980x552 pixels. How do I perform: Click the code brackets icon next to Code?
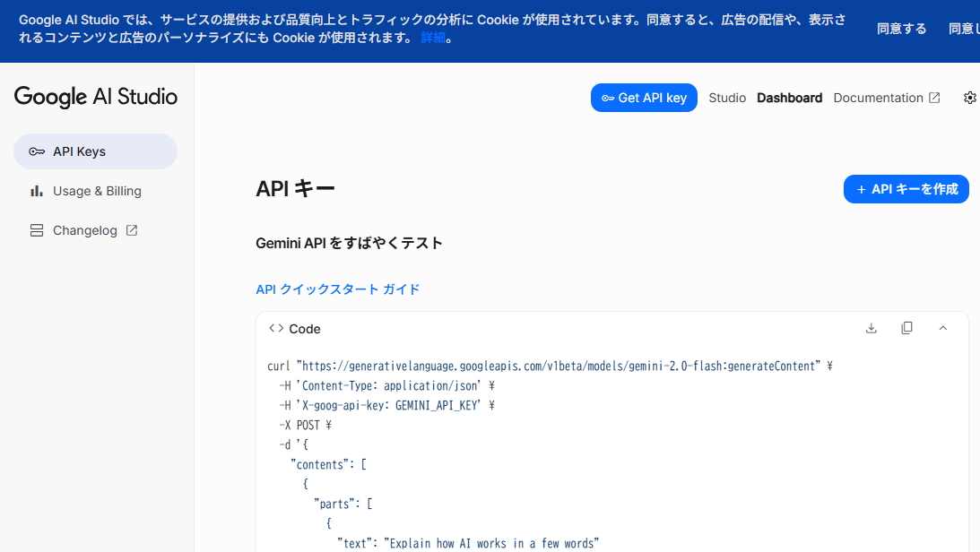(x=276, y=329)
